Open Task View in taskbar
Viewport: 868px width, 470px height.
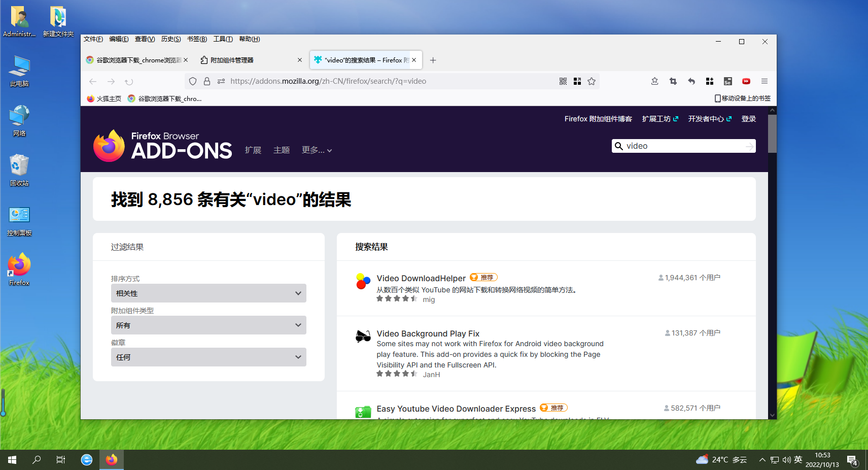[x=61, y=460]
